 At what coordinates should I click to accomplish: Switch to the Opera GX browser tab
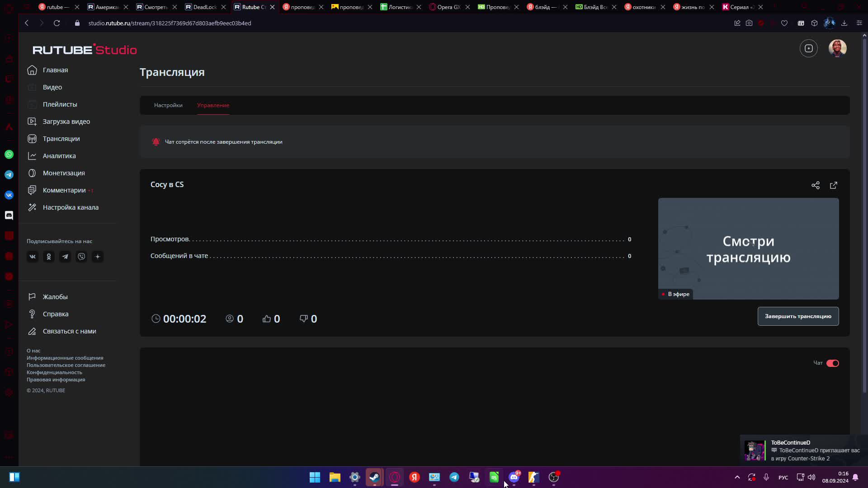click(448, 7)
